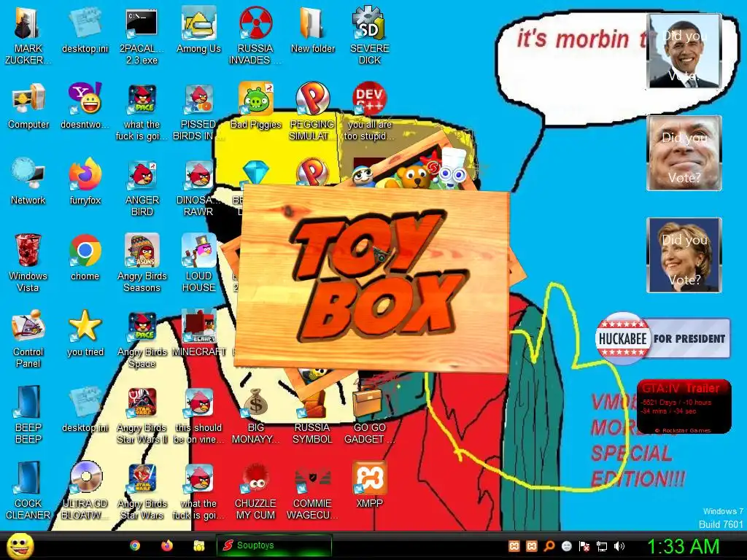The width and height of the screenshot is (747, 560).
Task: Open Firefox from the taskbar
Action: [x=167, y=545]
